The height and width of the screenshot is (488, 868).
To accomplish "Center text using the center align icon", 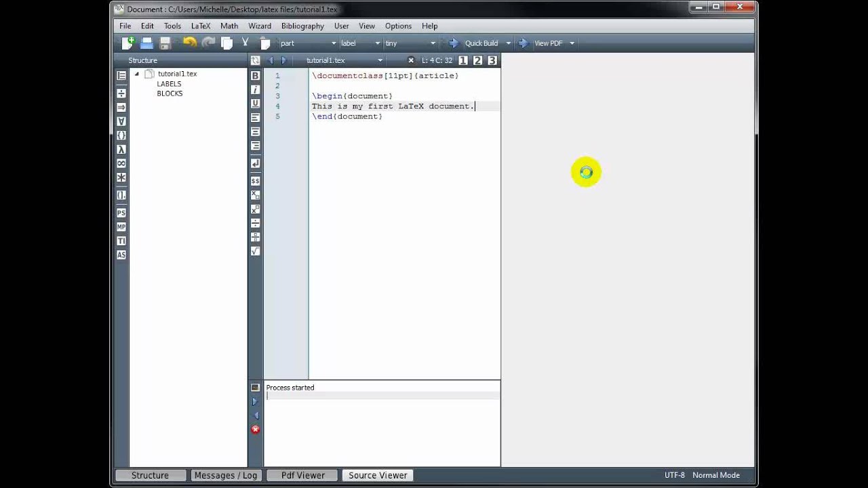I will click(x=255, y=131).
